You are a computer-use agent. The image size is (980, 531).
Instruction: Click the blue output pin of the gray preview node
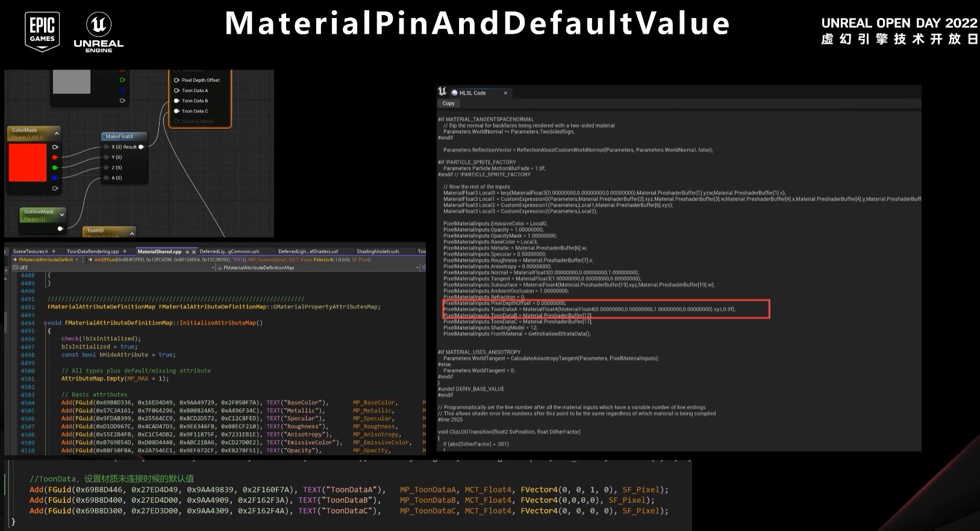tap(122, 90)
